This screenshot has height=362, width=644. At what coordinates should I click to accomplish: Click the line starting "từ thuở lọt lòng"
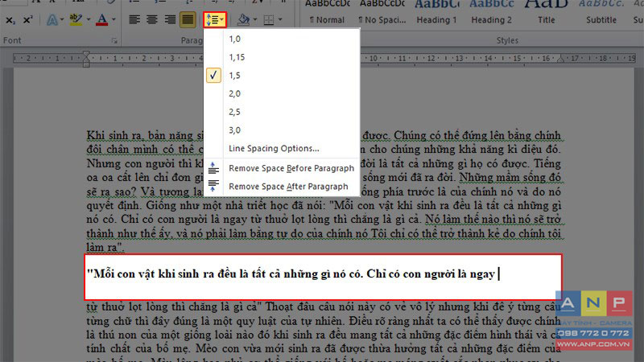coord(324,307)
